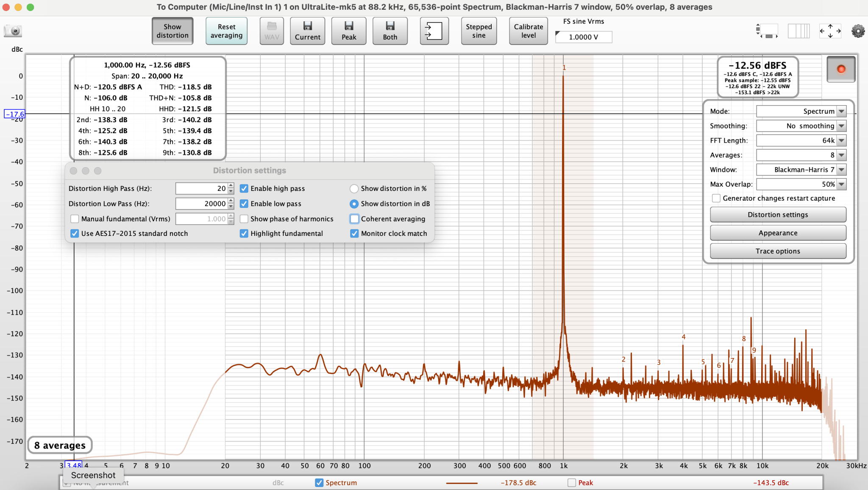Click FS sine Vrms field

584,37
